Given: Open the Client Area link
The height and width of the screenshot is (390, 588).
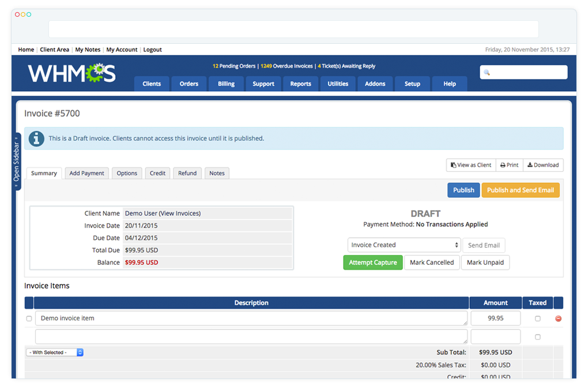Looking at the screenshot, I should (x=54, y=50).
